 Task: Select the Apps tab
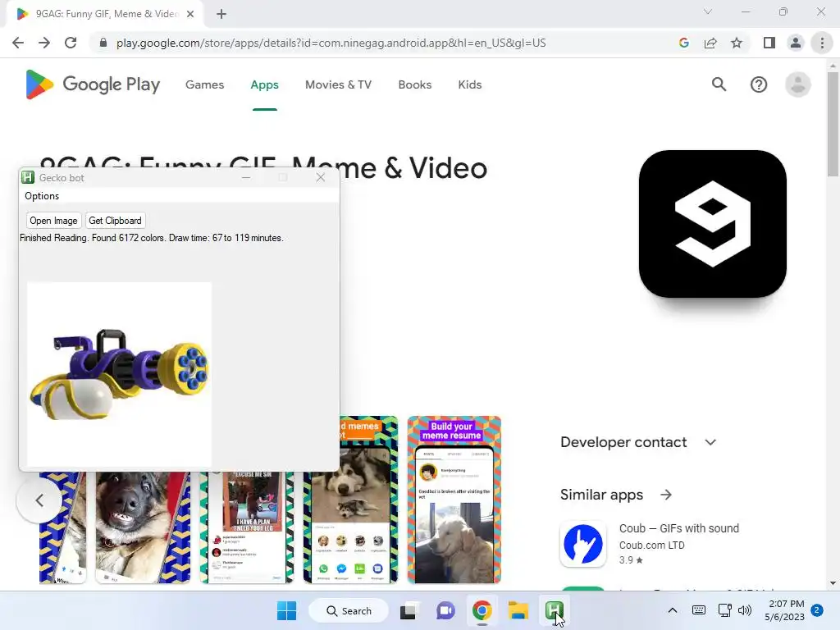coord(265,84)
